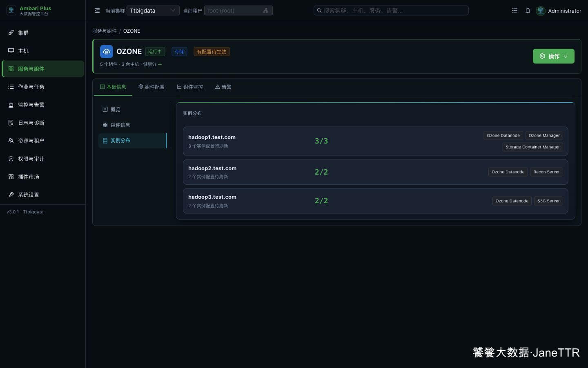Click host hadoop1.test.com
588x368 pixels.
pyautogui.click(x=212, y=137)
